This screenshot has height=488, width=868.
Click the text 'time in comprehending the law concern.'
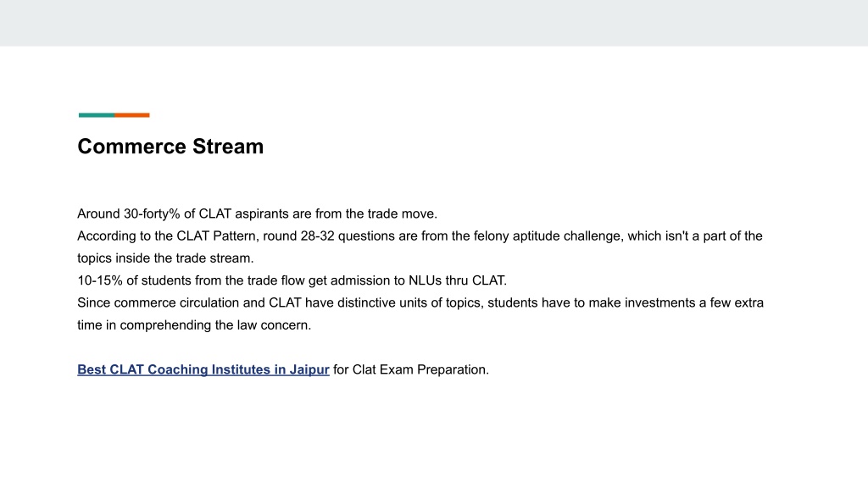(194, 325)
